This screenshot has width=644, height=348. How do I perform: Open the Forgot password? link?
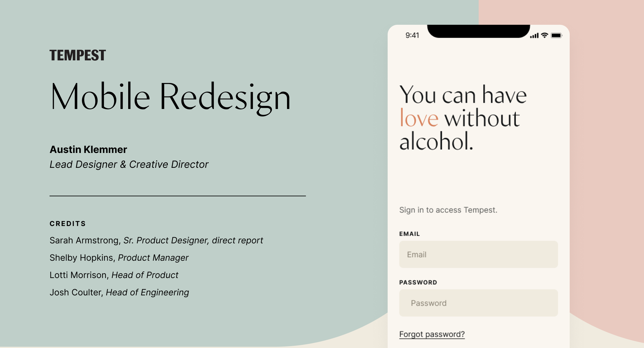pos(432,334)
